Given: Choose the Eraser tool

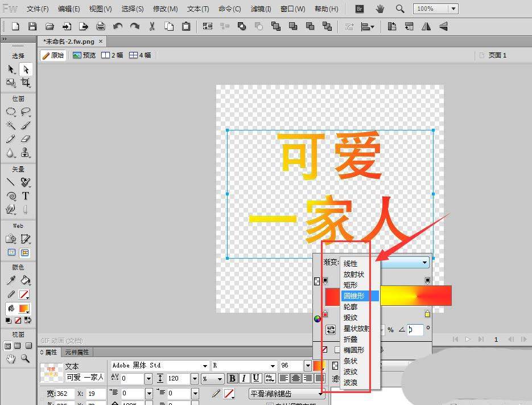Looking at the screenshot, I should tap(26, 139).
